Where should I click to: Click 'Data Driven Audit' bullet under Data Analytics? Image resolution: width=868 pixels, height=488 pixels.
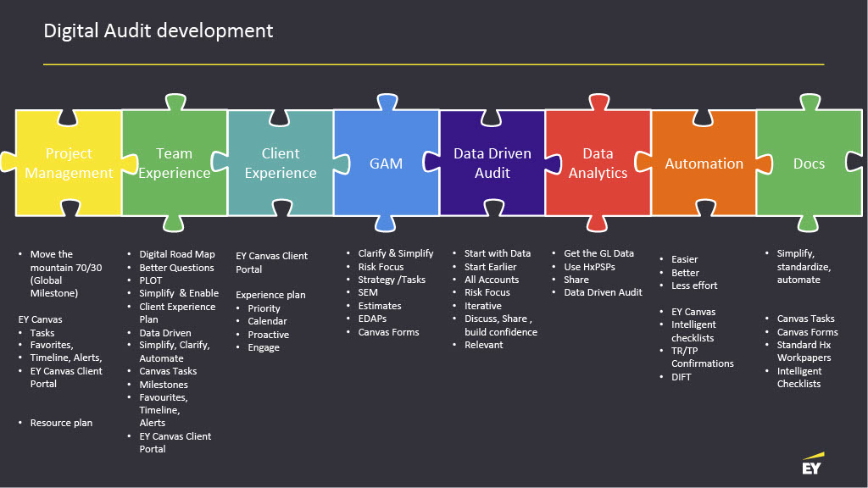603,292
